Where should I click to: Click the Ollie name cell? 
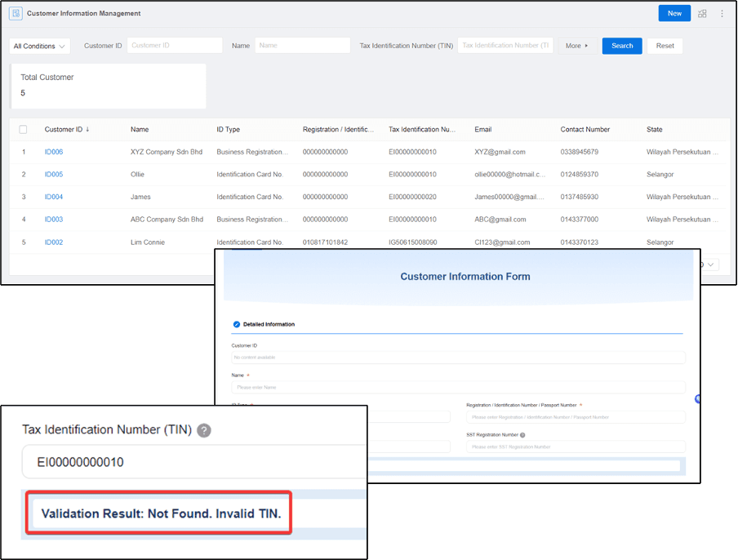137,174
